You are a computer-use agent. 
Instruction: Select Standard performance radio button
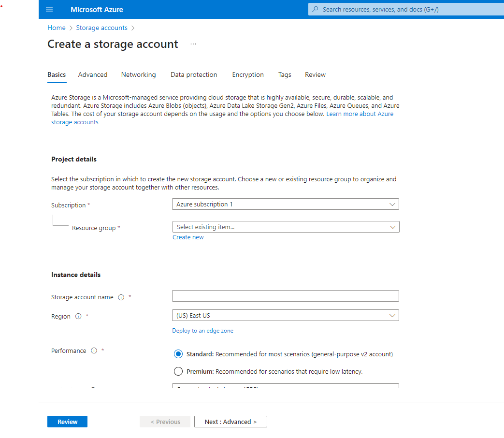point(178,354)
